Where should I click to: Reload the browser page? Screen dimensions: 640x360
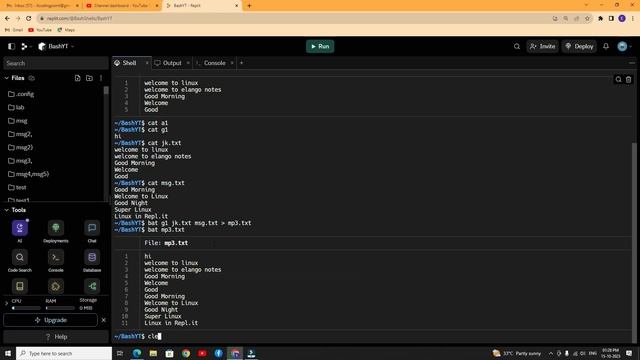[29, 18]
